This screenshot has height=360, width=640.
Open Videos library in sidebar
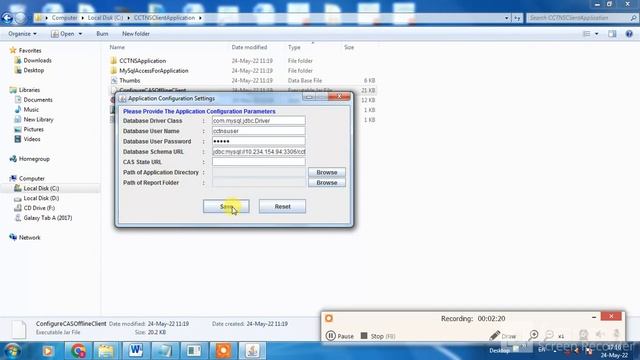pyautogui.click(x=32, y=139)
